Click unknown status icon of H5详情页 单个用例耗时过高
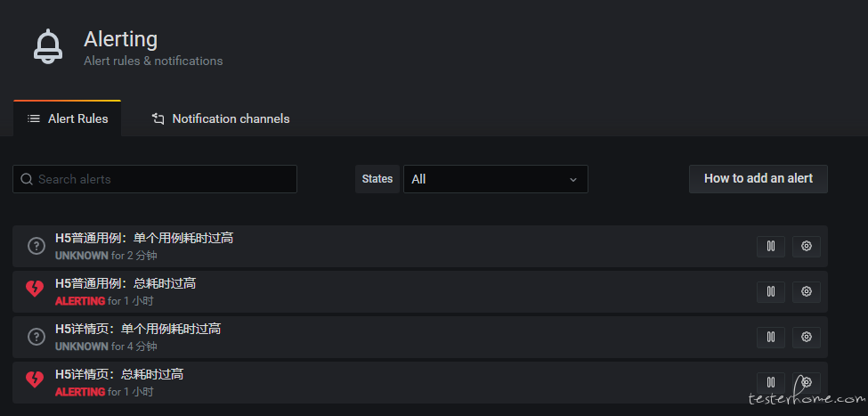 click(37, 337)
